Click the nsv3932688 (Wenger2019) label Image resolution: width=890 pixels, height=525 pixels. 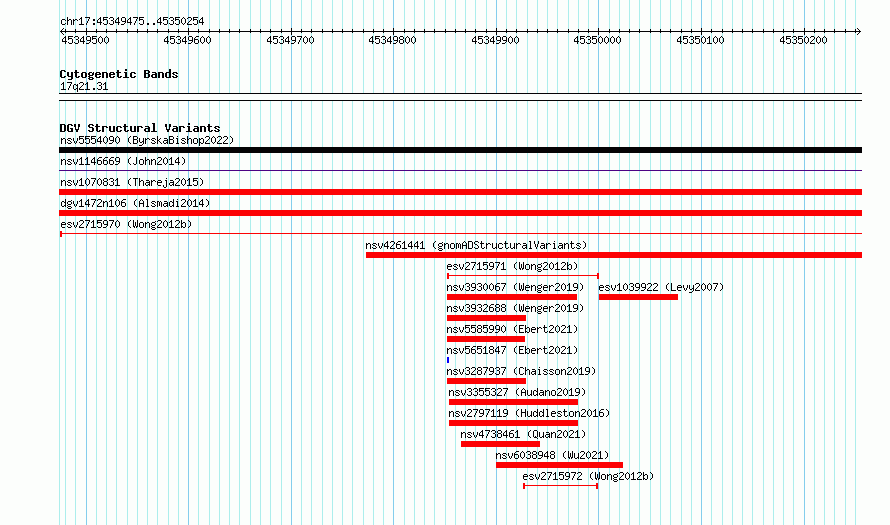coord(515,308)
